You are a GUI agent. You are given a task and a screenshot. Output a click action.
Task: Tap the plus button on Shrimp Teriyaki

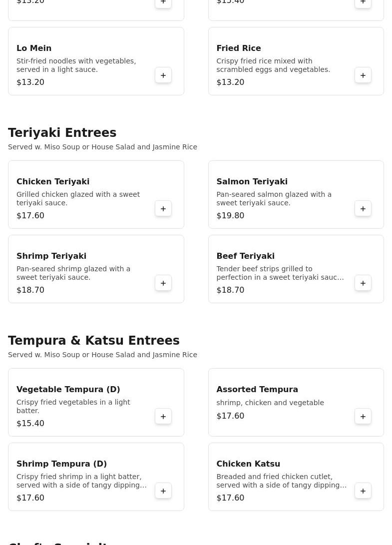point(163,283)
